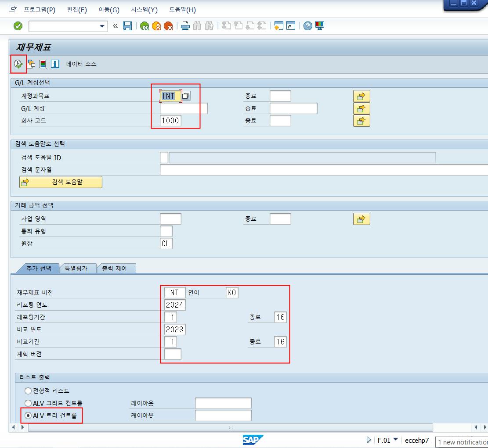Click the G/L 계정 input field
The image size is (488, 448).
point(184,108)
